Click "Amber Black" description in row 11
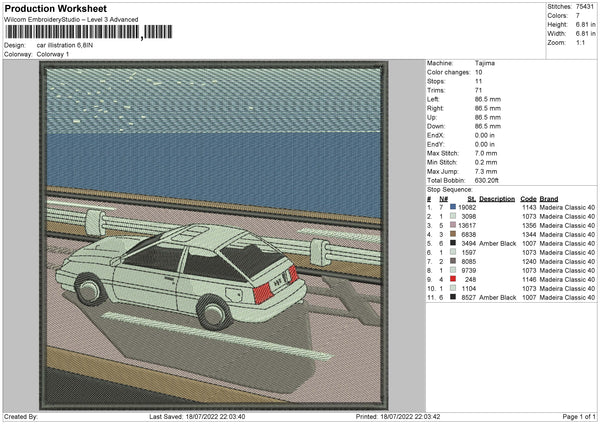The image size is (600, 424). pyautogui.click(x=497, y=297)
